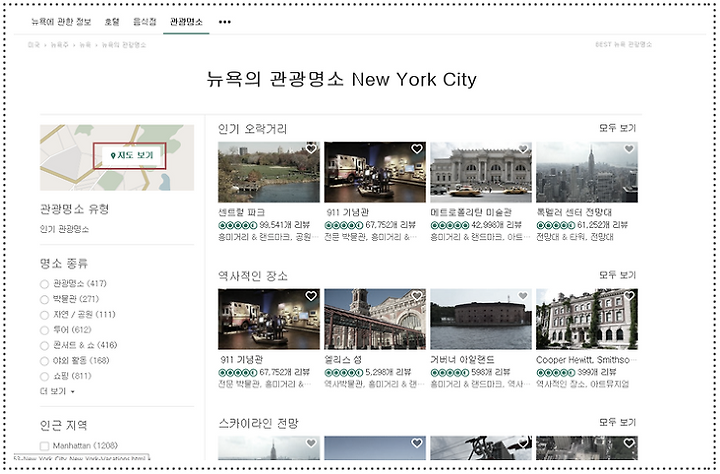The image size is (720, 474).
Task: Open Metropolitan Museum photo thumbnail
Action: pos(481,172)
